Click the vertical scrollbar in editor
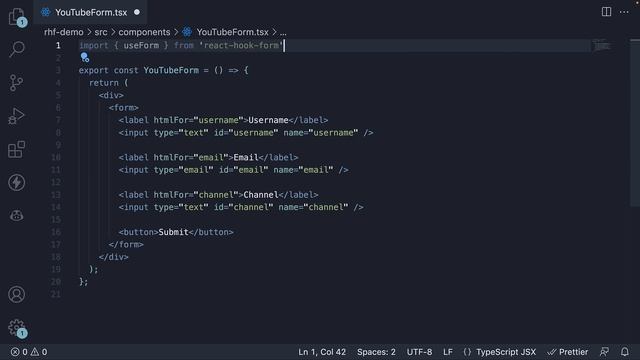The width and height of the screenshot is (640, 360). point(635,122)
